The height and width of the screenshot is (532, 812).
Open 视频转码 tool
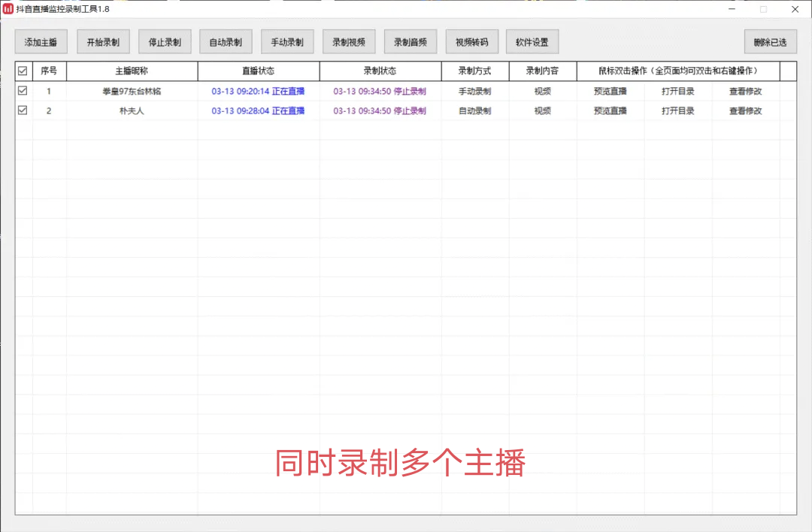(471, 42)
